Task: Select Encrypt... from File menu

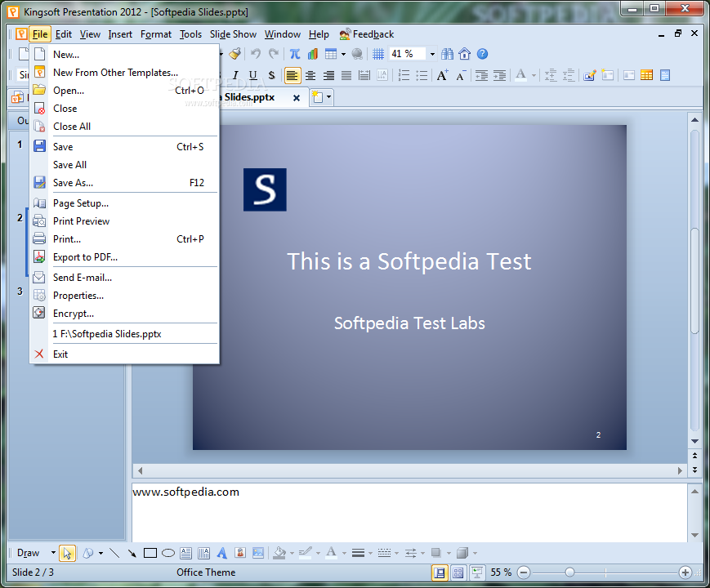Action: click(124, 314)
